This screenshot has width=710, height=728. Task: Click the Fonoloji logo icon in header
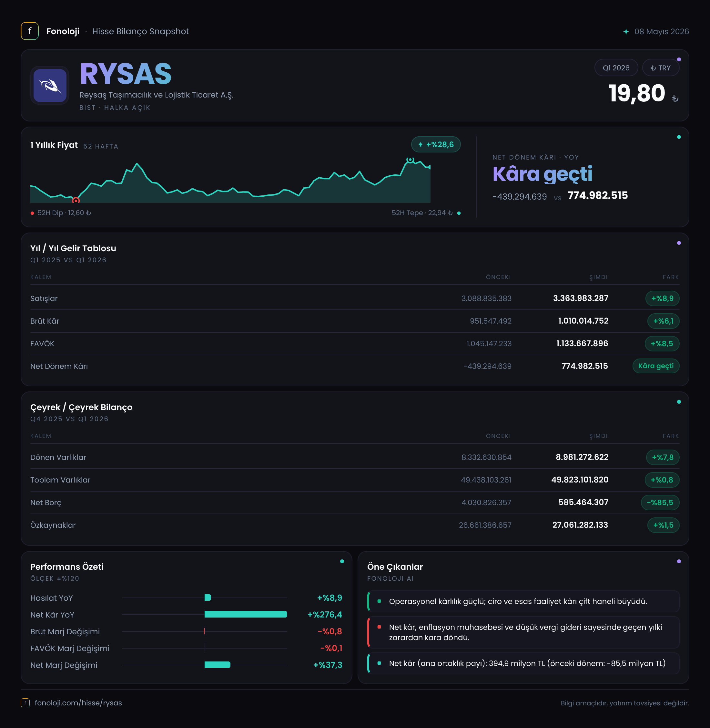30,31
